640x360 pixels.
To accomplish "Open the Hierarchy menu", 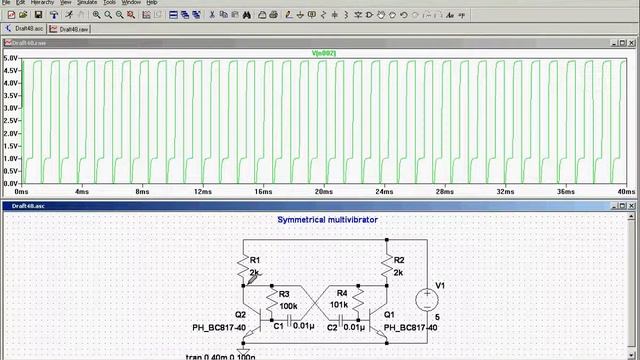I will 42,2.
